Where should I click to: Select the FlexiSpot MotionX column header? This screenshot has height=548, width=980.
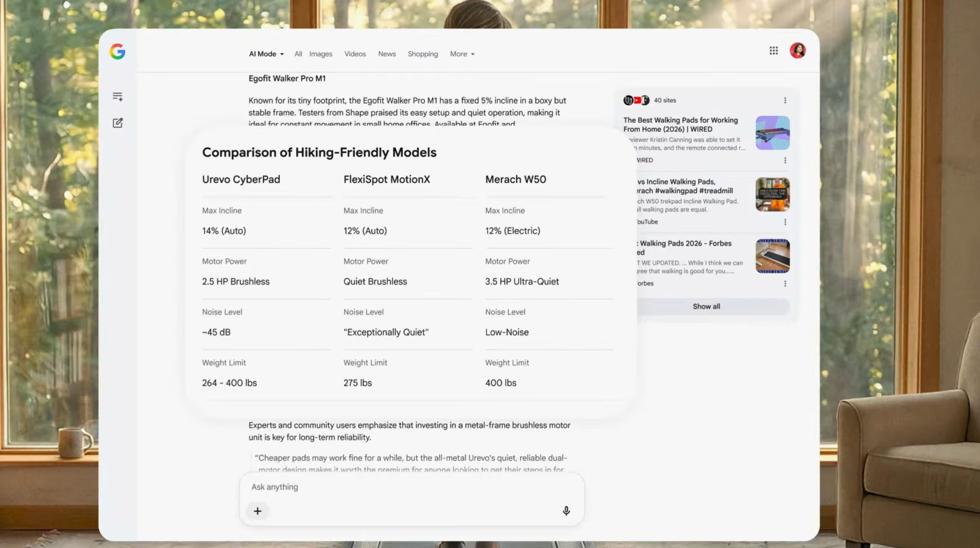pos(386,179)
